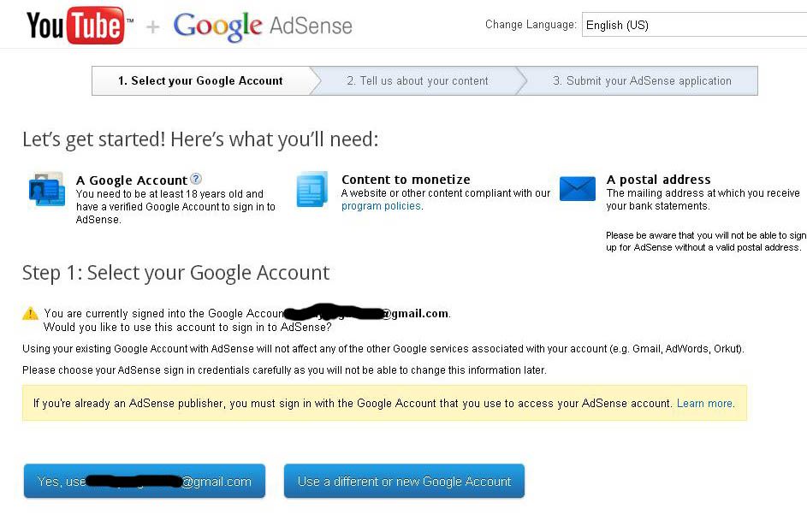Viewport: 807px width, 532px height.
Task: Select the 1. Select your Google Account step
Action: pyautogui.click(x=201, y=80)
